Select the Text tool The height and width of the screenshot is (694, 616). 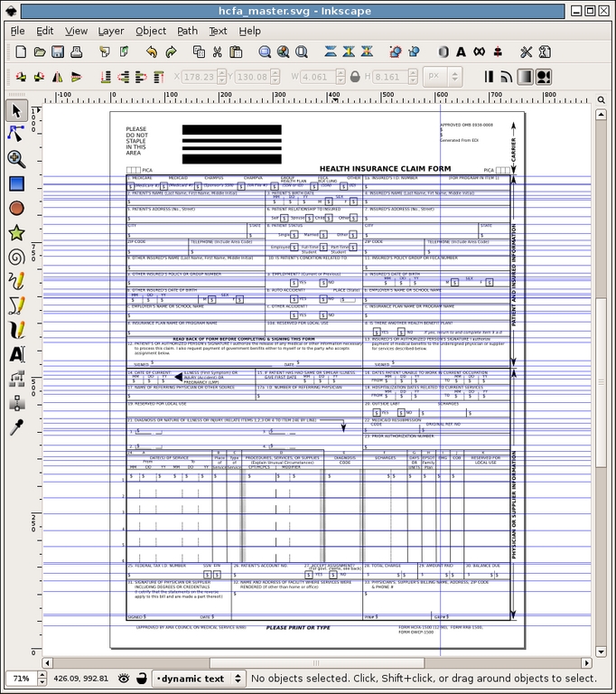[x=16, y=354]
